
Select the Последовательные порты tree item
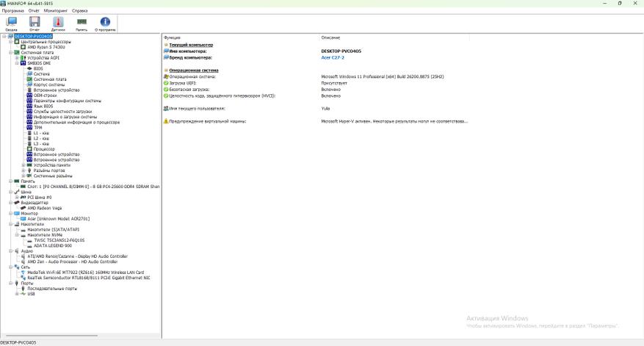coord(52,289)
